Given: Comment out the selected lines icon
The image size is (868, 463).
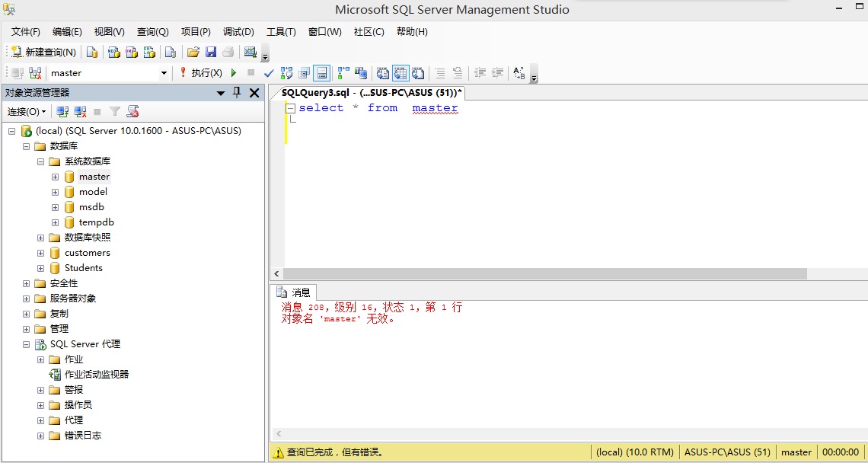Looking at the screenshot, I should (440, 73).
